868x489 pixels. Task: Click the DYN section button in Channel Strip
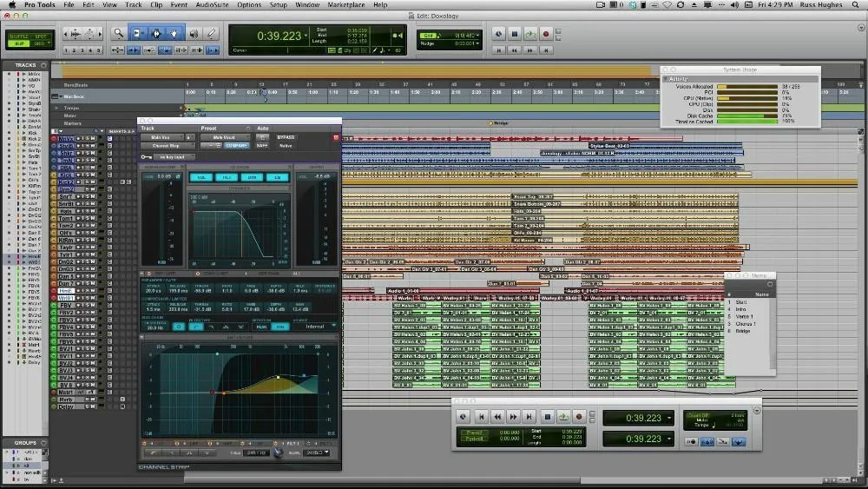pyautogui.click(x=252, y=177)
